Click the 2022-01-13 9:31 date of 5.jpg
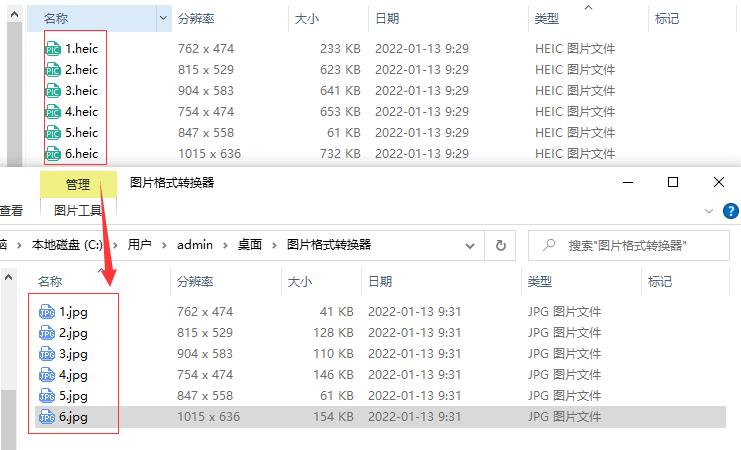 [x=414, y=396]
